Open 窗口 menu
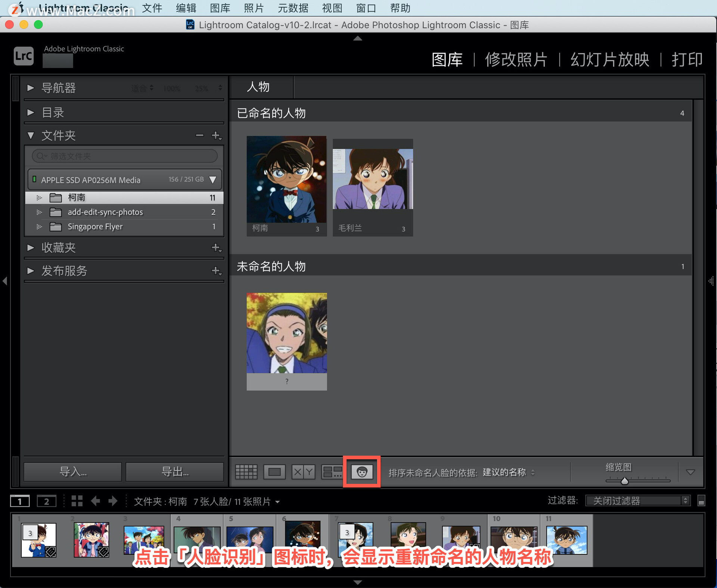The height and width of the screenshot is (588, 717). (x=366, y=8)
